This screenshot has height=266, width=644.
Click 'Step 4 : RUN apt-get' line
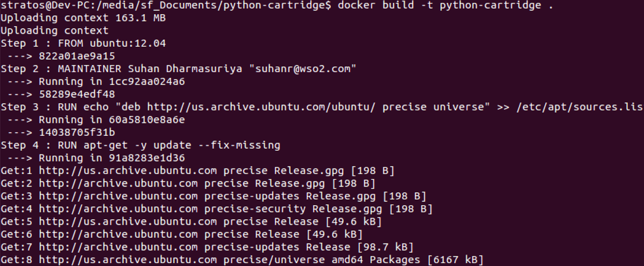(x=140, y=145)
